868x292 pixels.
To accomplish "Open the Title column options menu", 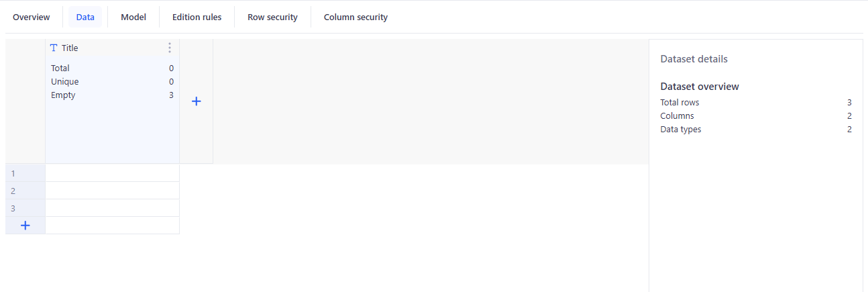I will [169, 48].
